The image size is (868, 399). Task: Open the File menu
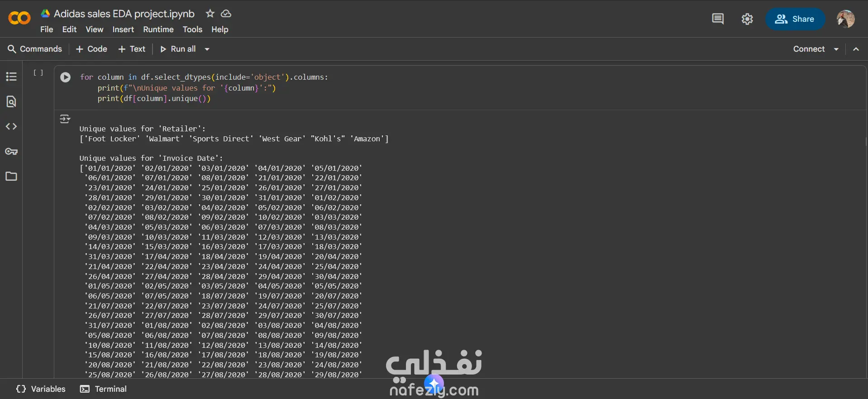point(47,29)
